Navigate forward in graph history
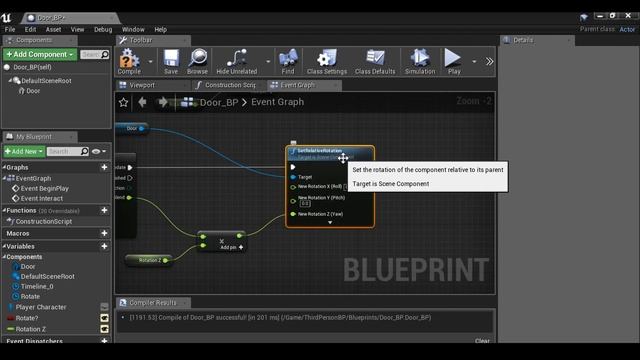640x360 pixels. (162, 102)
